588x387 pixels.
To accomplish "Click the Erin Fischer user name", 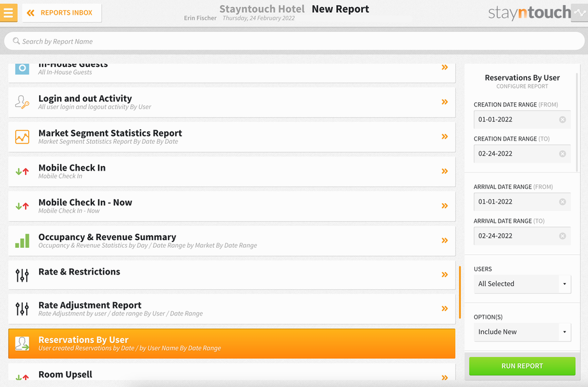I will coord(200,18).
